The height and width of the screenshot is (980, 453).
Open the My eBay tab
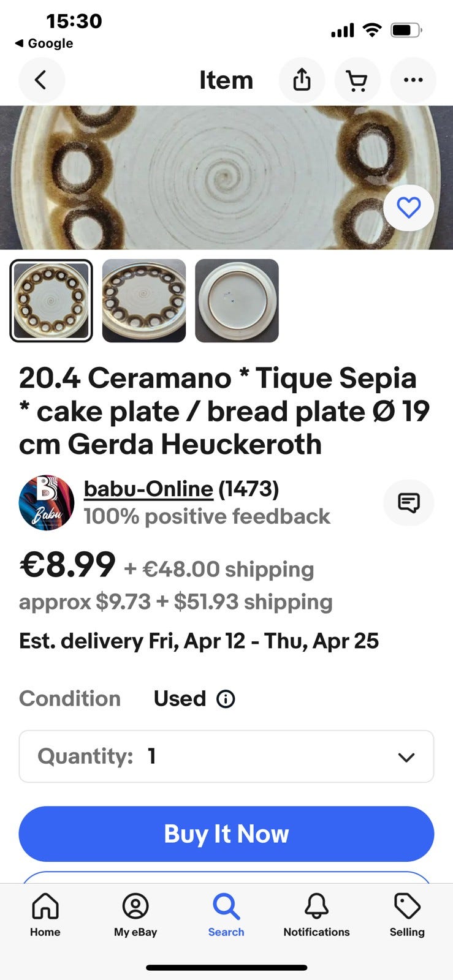pos(135,914)
